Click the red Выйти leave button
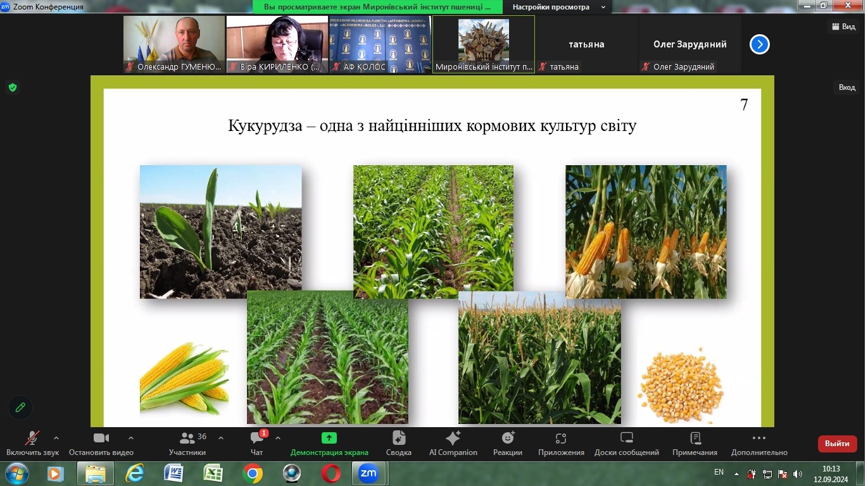The height and width of the screenshot is (486, 868). tap(837, 444)
